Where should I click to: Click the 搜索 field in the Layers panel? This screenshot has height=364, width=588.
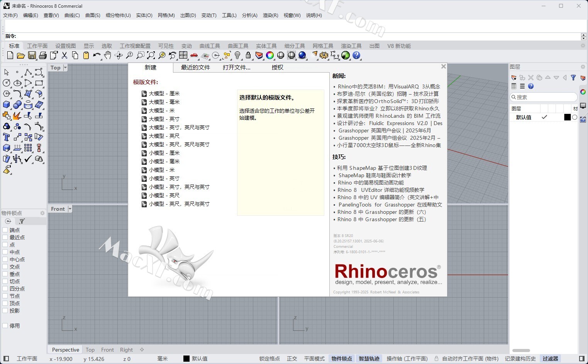pyautogui.click(x=544, y=97)
